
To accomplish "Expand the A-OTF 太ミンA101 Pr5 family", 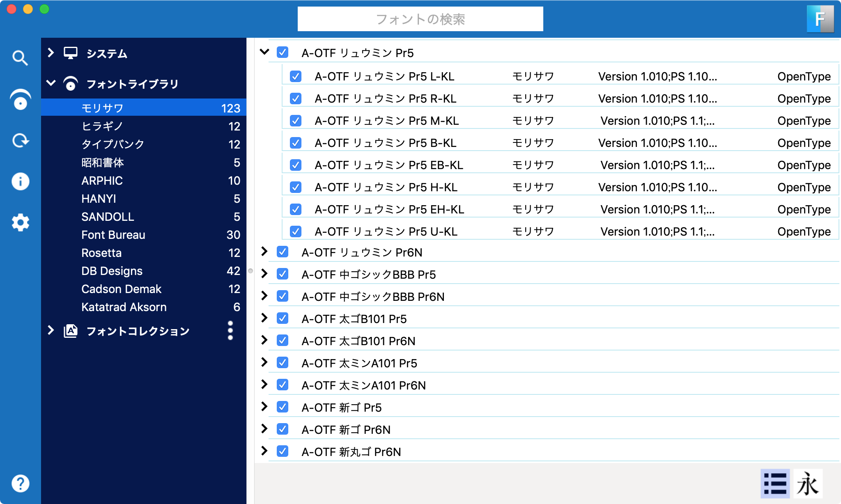I will point(264,362).
